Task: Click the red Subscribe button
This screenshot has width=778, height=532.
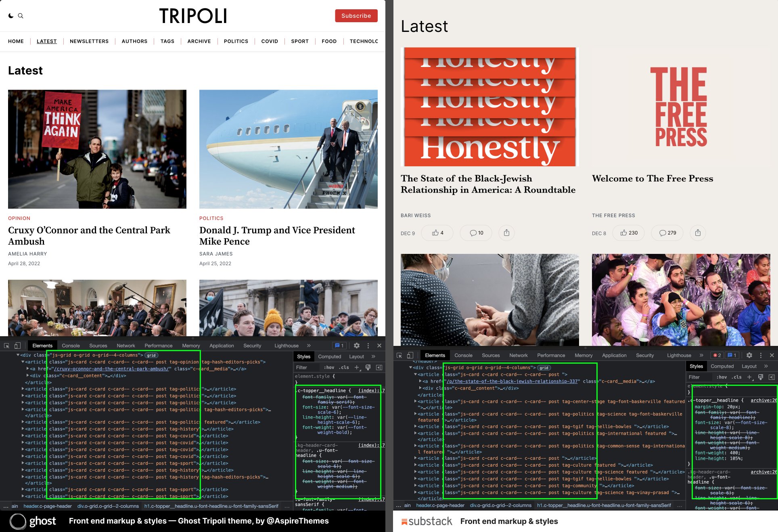Action: (x=356, y=16)
